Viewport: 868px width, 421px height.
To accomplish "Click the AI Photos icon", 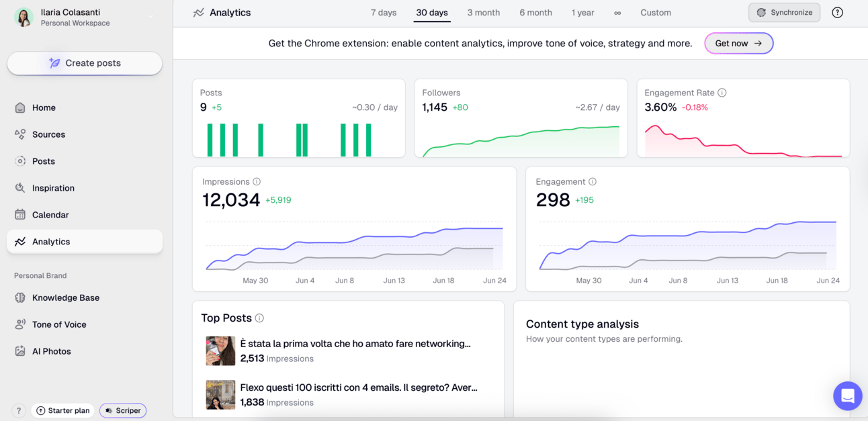I will click(x=20, y=351).
